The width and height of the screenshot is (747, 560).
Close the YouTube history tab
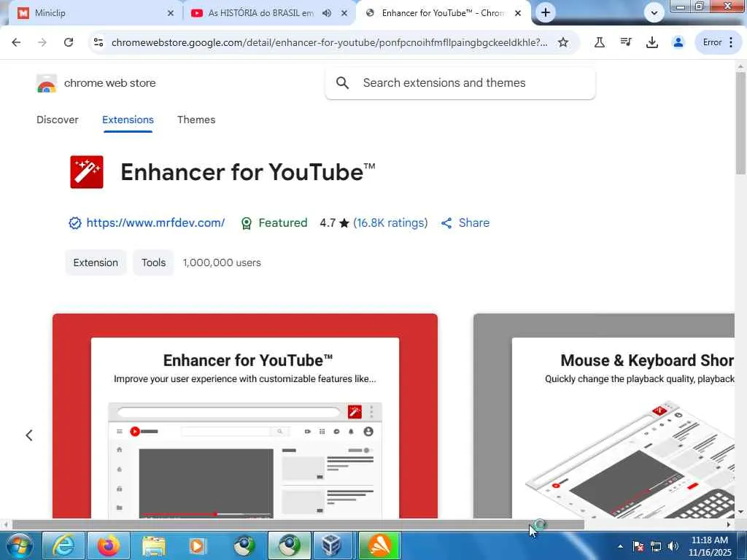point(344,13)
